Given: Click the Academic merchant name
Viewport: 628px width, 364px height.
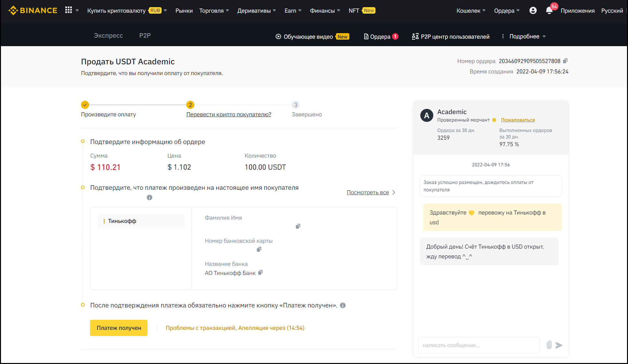Looking at the screenshot, I should point(452,112).
